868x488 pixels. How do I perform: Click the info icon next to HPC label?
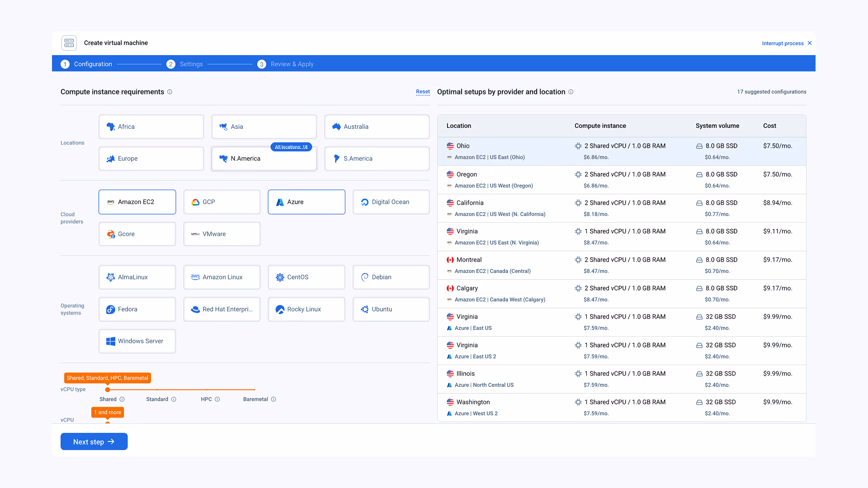pos(217,399)
